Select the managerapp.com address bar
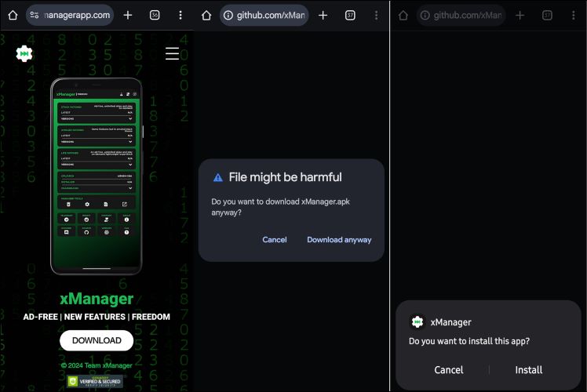 tap(70, 15)
